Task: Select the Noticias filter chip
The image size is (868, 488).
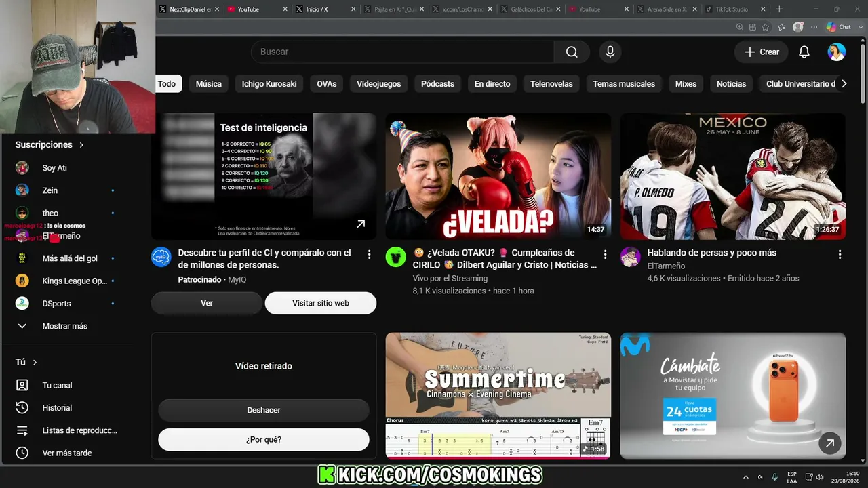Action: click(x=732, y=84)
